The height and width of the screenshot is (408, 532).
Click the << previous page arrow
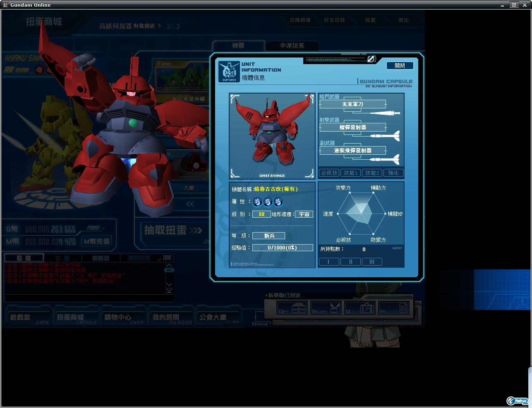point(190,204)
